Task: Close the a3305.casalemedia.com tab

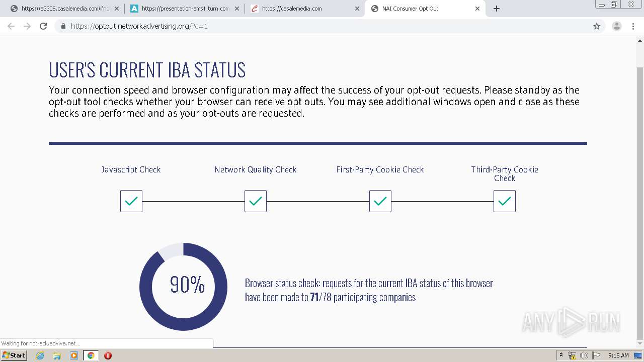Action: pos(116,9)
